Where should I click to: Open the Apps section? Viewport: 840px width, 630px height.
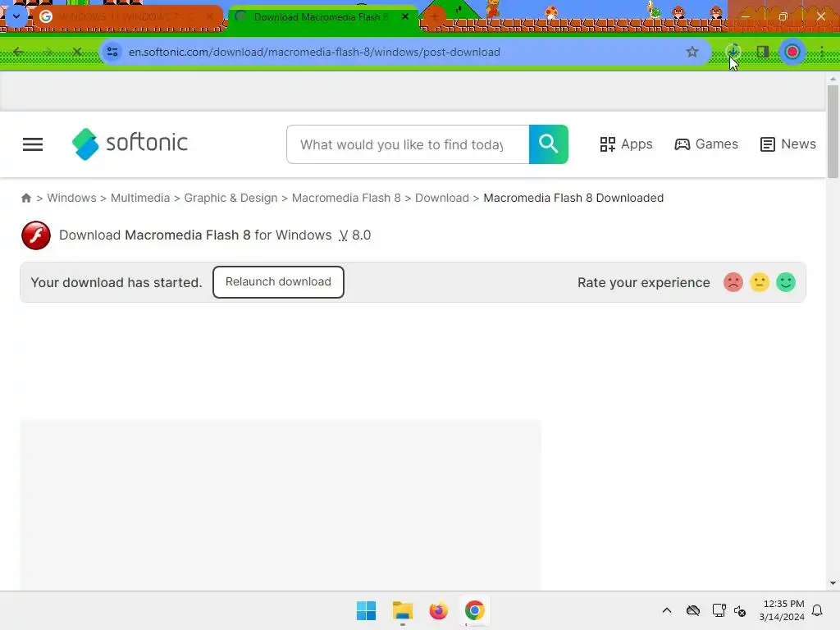tap(626, 144)
